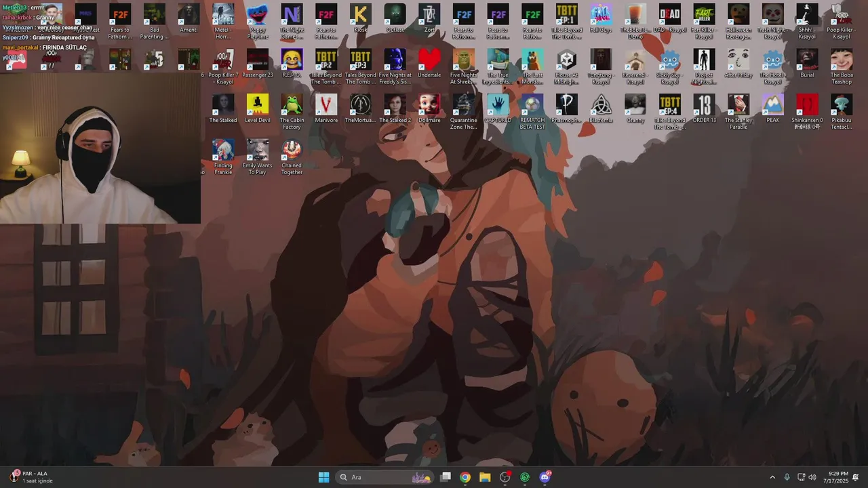
Task: Open the green F2F Fears to Fathom icon
Action: point(532,22)
